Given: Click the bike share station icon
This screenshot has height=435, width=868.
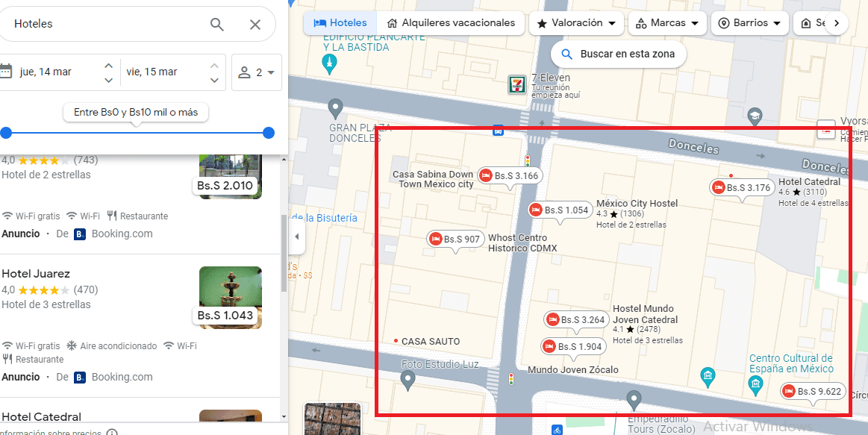Looking at the screenshot, I should point(557,430).
